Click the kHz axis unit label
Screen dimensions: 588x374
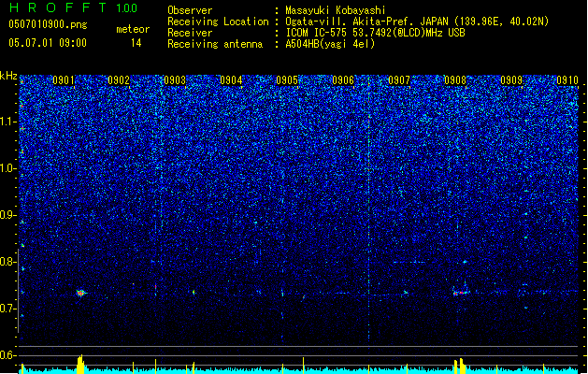coord(8,76)
